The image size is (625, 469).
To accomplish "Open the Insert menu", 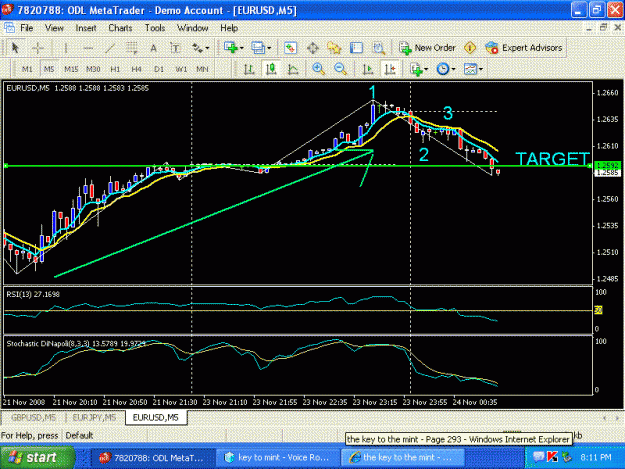I will click(x=86, y=28).
